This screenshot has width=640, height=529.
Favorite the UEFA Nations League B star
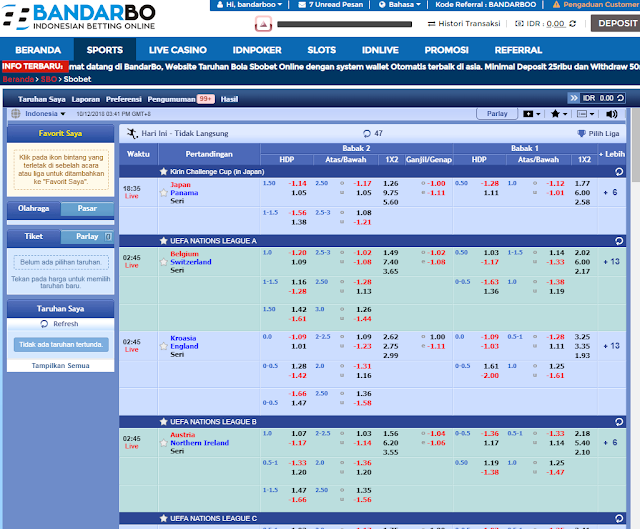[164, 422]
